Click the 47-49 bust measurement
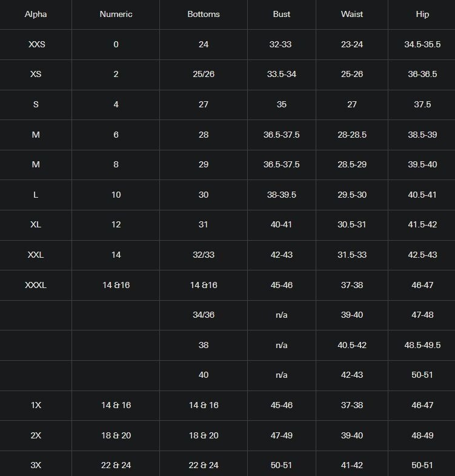 pos(281,435)
